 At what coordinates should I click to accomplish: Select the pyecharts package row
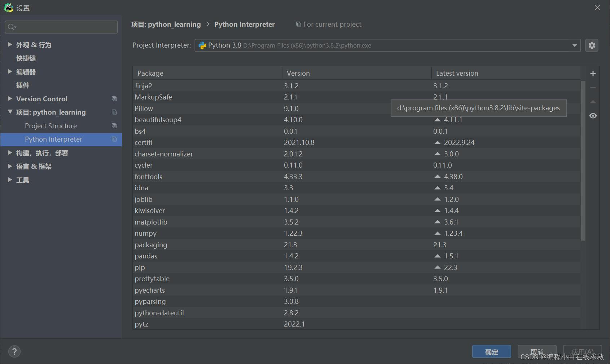(x=356, y=290)
